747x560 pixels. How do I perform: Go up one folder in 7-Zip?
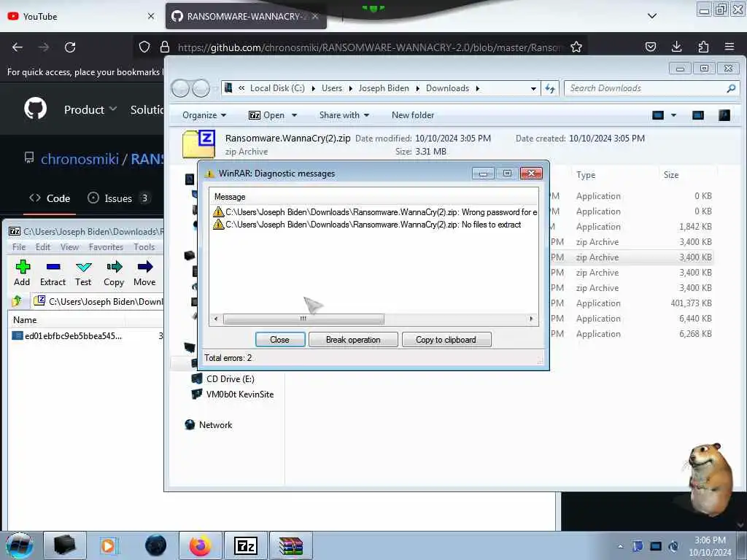(18, 301)
